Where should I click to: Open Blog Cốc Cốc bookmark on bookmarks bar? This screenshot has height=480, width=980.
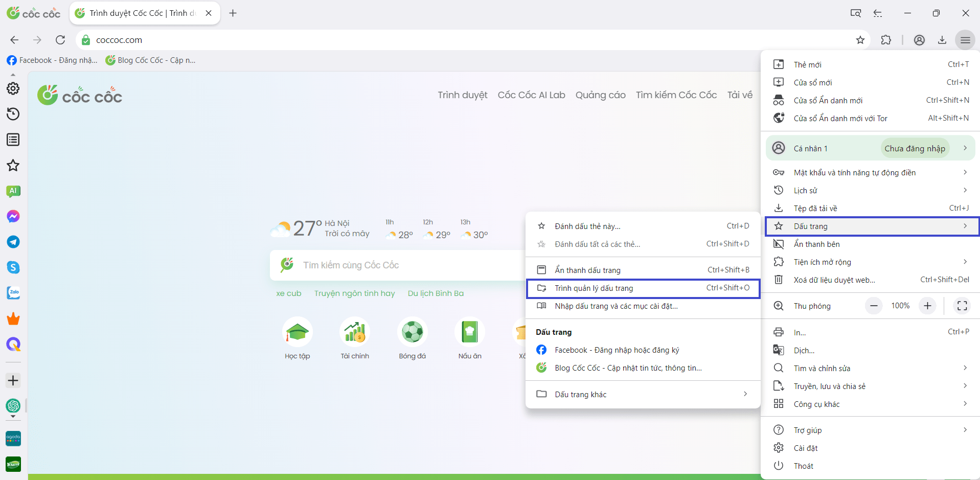[x=151, y=60]
